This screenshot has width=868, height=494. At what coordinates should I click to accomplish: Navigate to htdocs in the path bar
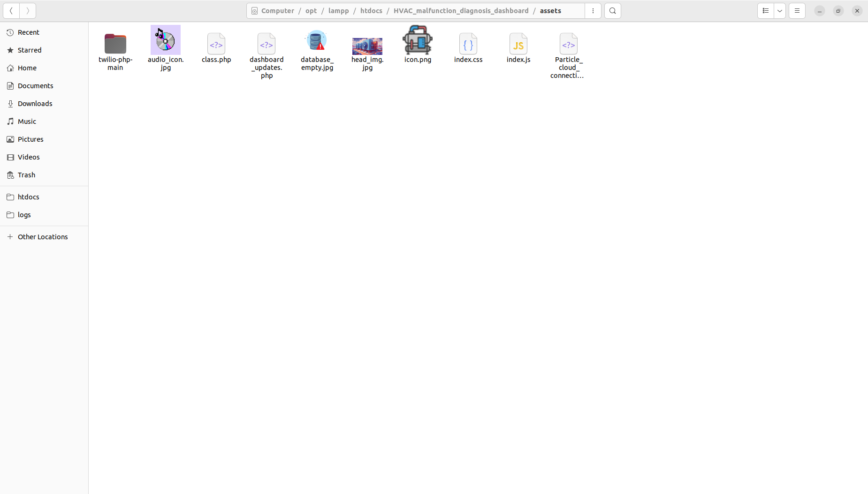click(371, 11)
